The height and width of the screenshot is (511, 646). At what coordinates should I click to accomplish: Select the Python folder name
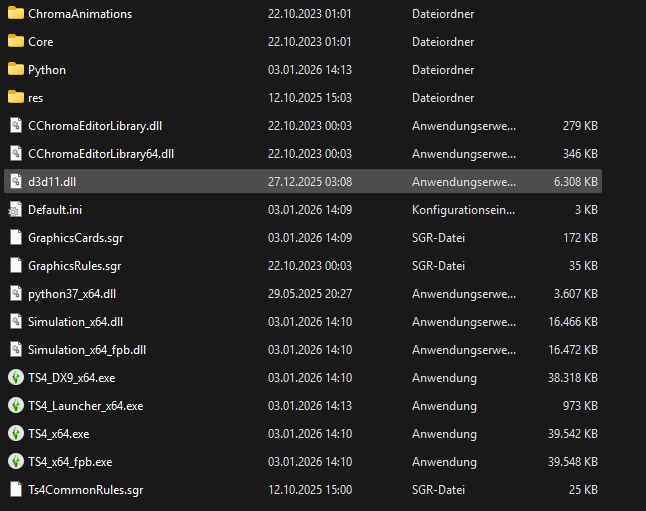click(x=47, y=70)
